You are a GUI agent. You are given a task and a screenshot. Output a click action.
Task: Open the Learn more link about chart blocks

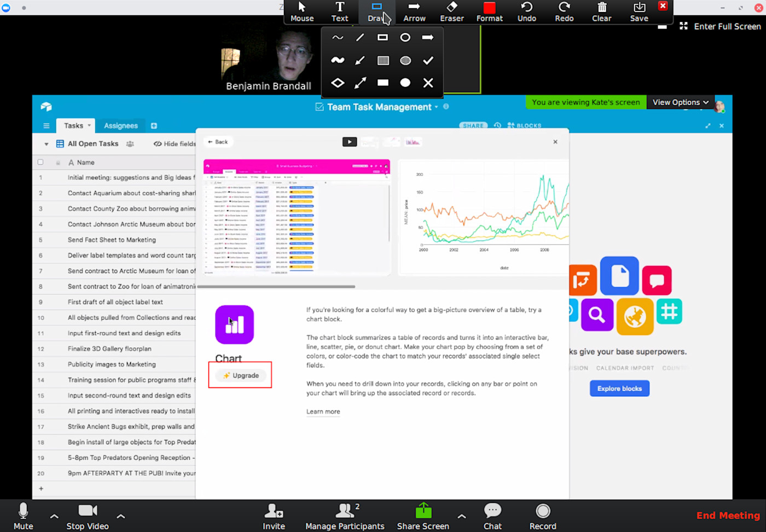(x=323, y=411)
